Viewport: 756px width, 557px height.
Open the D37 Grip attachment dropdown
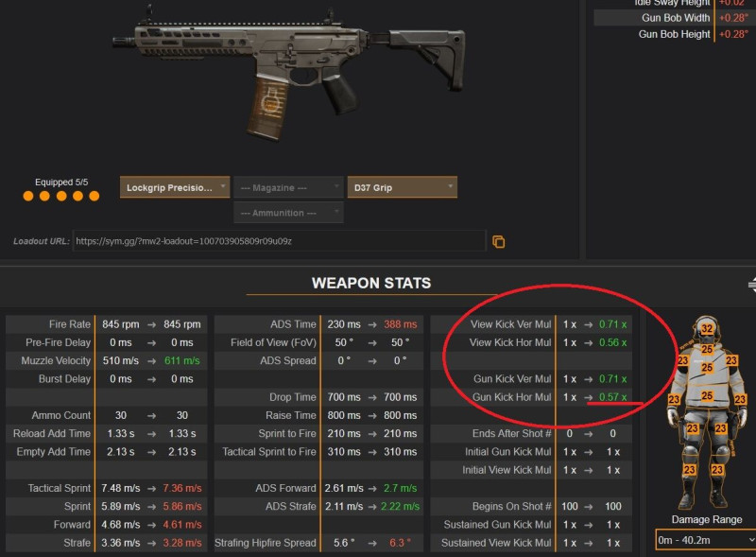(x=403, y=187)
